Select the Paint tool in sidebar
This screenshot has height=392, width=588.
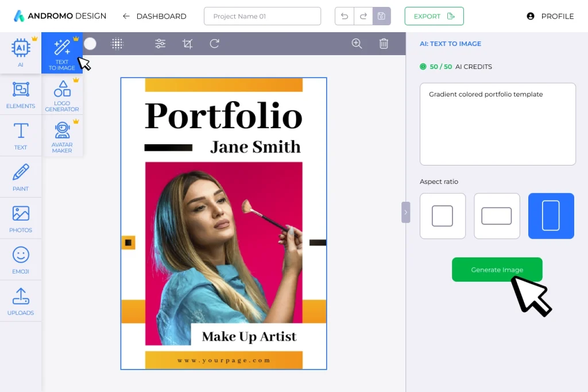coord(21,177)
